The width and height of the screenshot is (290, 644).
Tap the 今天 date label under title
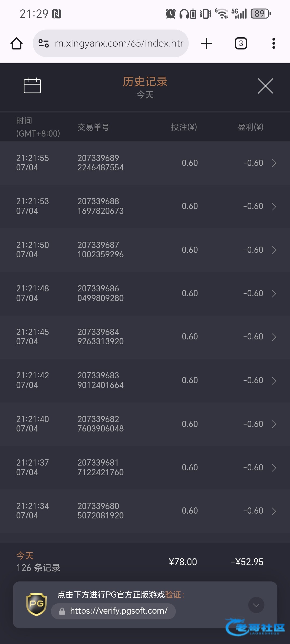[145, 95]
